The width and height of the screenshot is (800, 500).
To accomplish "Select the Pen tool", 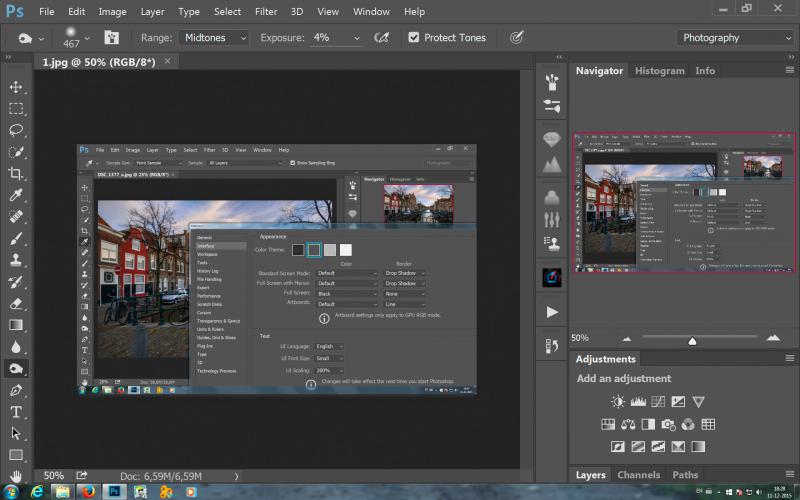I will [16, 390].
